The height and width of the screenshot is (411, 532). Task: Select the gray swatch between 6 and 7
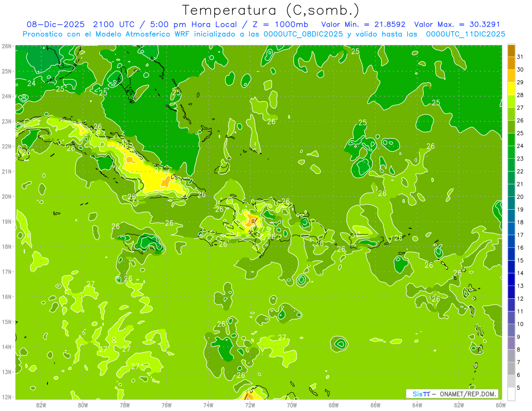coord(511,368)
